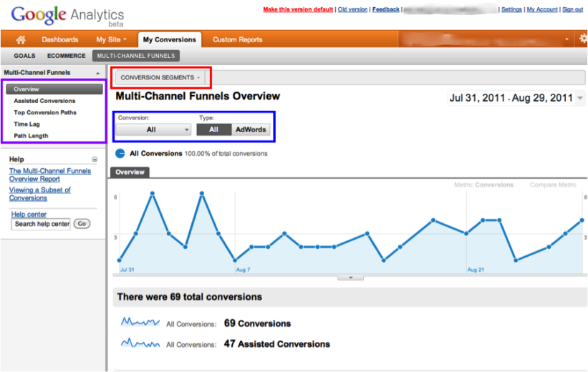Click the 47 Assisted Conversions sparkline
The width and height of the screenshot is (588, 372).
click(140, 343)
